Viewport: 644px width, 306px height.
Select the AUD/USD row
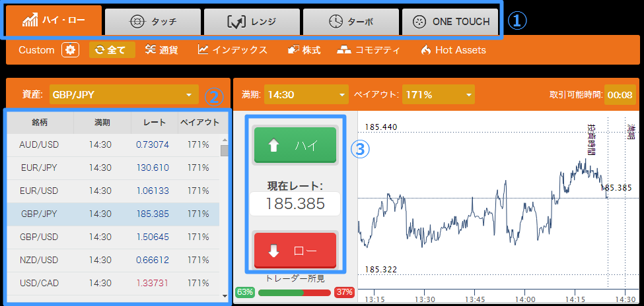(x=114, y=145)
